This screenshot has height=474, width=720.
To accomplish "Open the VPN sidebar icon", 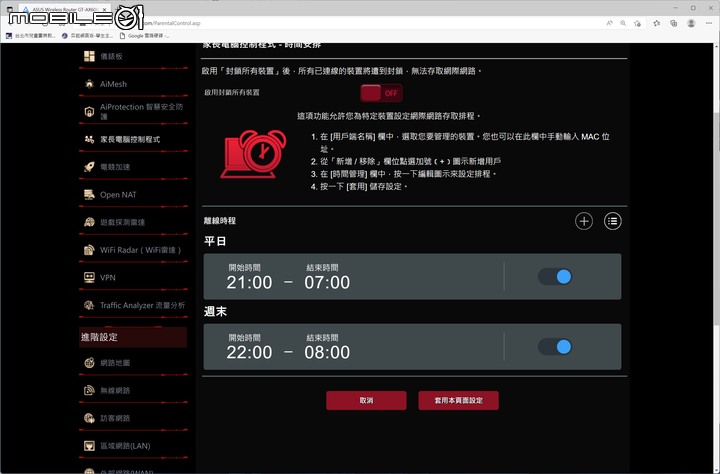I will click(x=89, y=277).
